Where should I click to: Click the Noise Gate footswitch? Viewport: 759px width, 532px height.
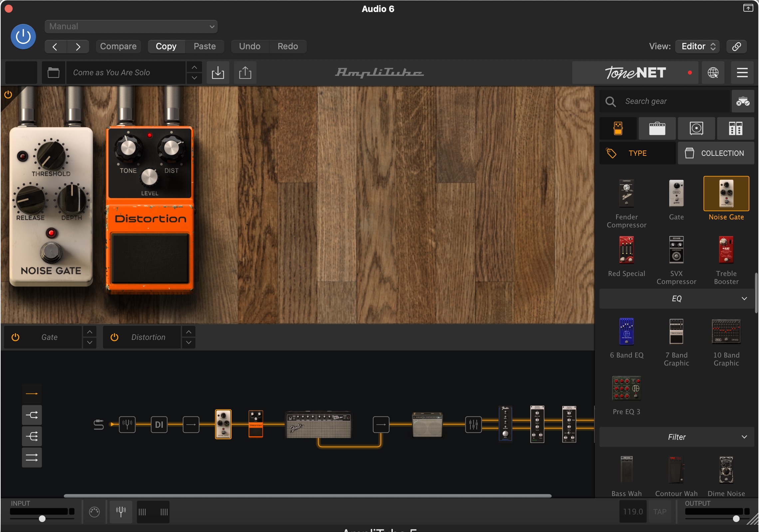coord(51,253)
